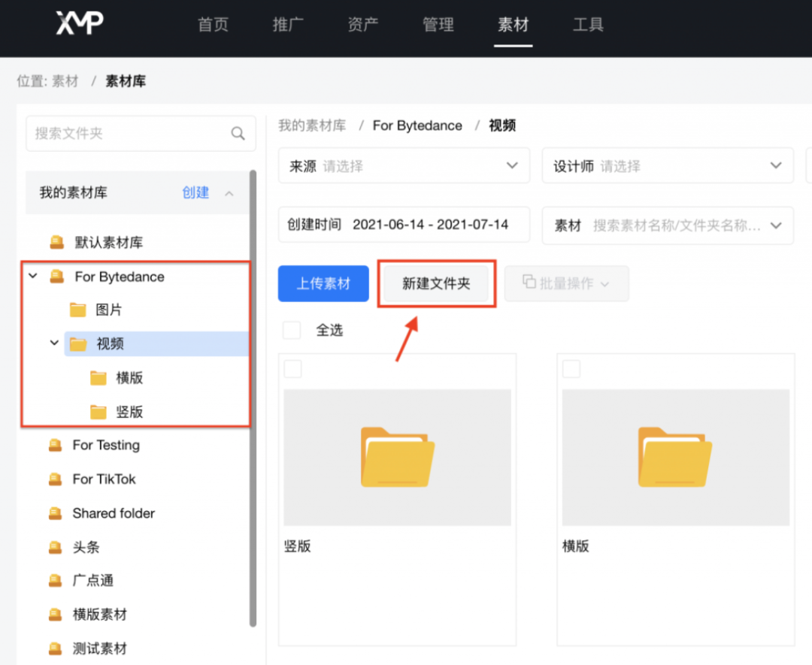Click the 上传素材 button
The image size is (812, 665).
323,283
